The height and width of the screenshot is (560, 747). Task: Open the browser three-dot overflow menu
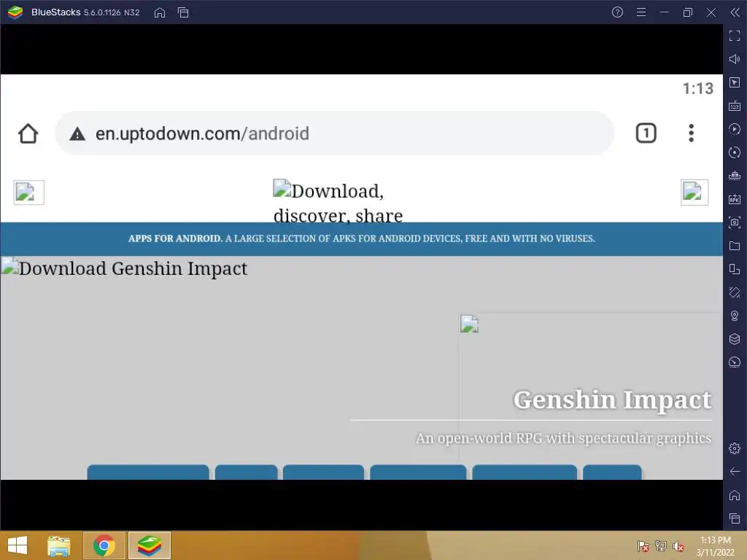pyautogui.click(x=691, y=133)
